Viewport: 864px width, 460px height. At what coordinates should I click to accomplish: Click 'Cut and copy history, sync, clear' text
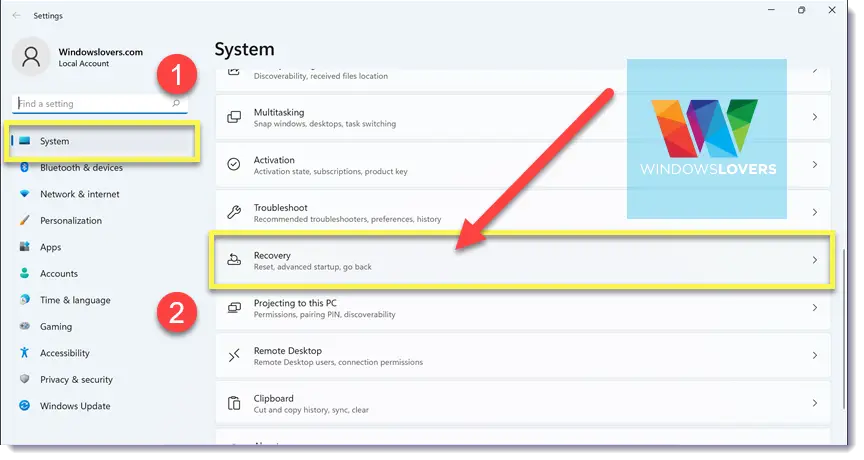pyautogui.click(x=311, y=410)
